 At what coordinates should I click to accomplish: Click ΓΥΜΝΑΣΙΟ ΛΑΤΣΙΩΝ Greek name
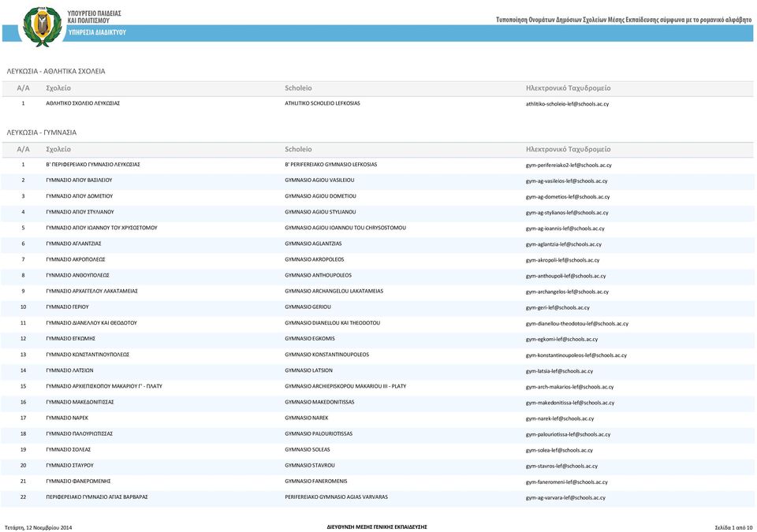coord(69,370)
